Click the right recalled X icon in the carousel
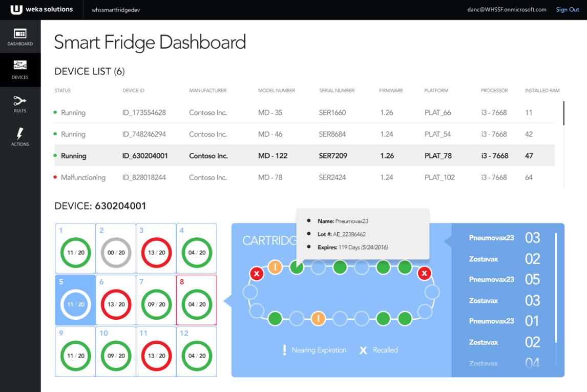The image size is (587, 392). click(424, 273)
